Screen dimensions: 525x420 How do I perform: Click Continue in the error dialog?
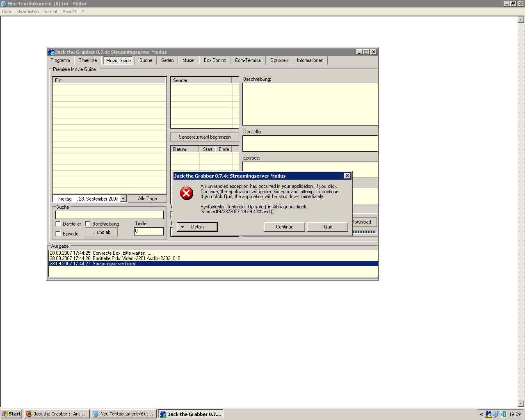pos(285,227)
